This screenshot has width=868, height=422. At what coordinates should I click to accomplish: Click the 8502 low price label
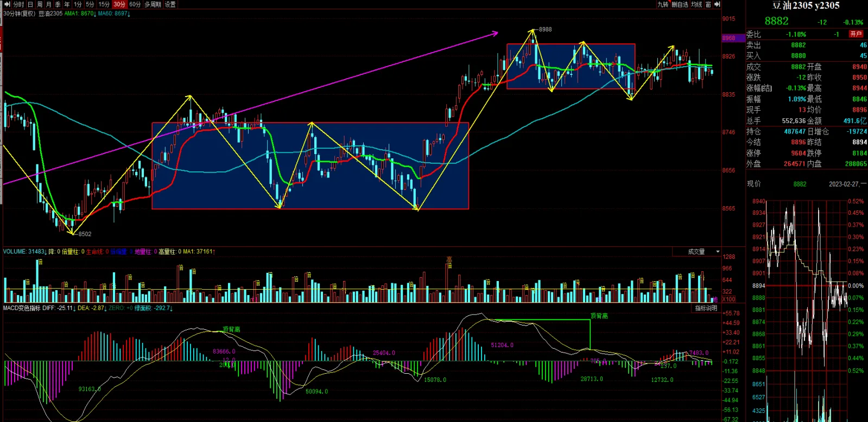(x=85, y=234)
